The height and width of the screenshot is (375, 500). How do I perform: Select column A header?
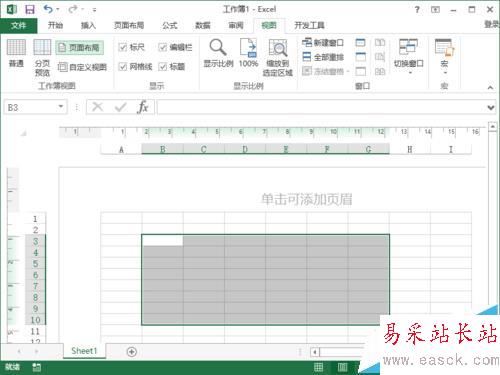click(121, 149)
